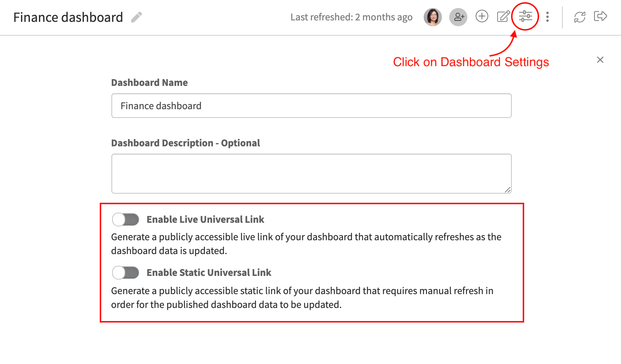Click the Enable Static Universal Link label

(x=209, y=273)
